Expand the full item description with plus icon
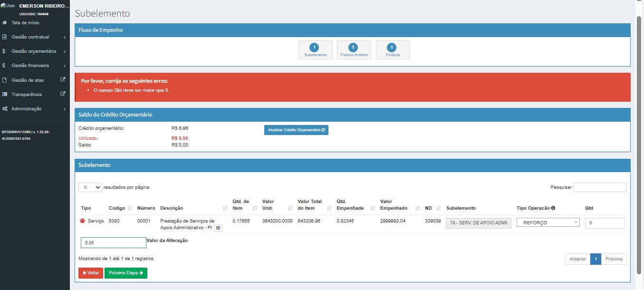The height and width of the screenshot is (290, 644). coord(218,228)
